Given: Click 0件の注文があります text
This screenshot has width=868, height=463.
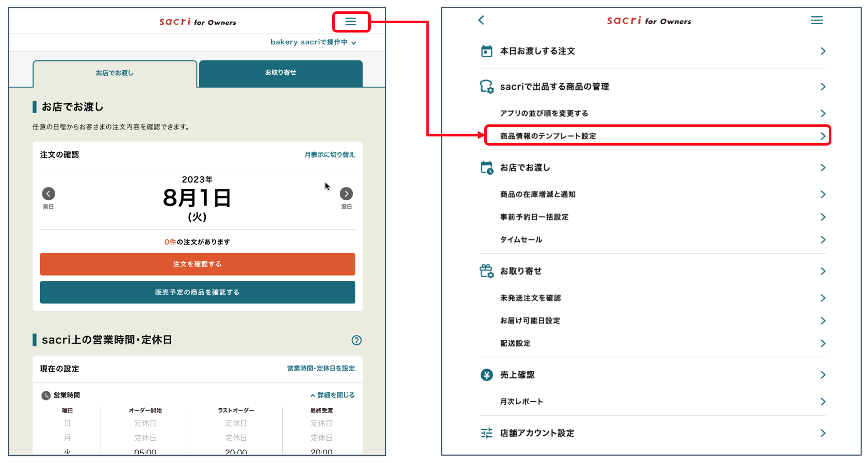Looking at the screenshot, I should pyautogui.click(x=198, y=242).
